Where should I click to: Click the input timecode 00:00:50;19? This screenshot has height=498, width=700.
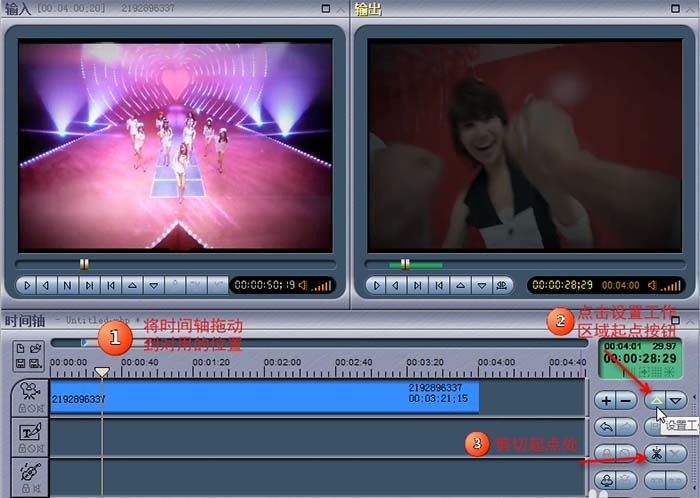pyautogui.click(x=265, y=285)
